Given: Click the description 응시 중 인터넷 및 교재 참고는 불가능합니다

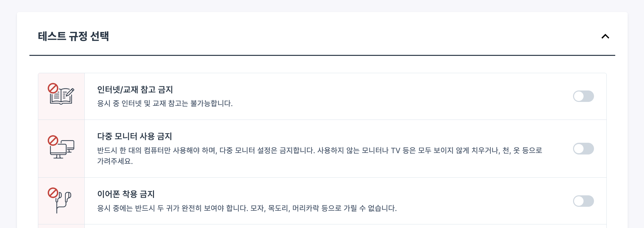Looking at the screenshot, I should (x=165, y=104).
